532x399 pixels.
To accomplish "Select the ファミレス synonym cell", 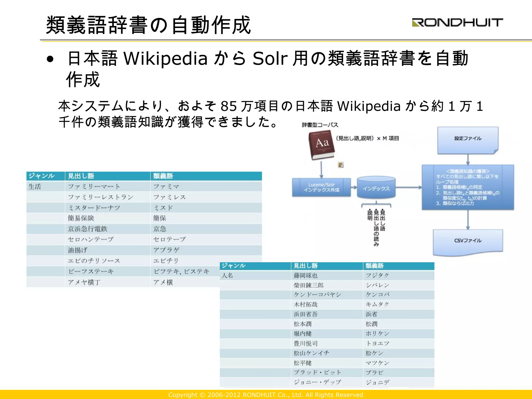I will coord(206,197).
